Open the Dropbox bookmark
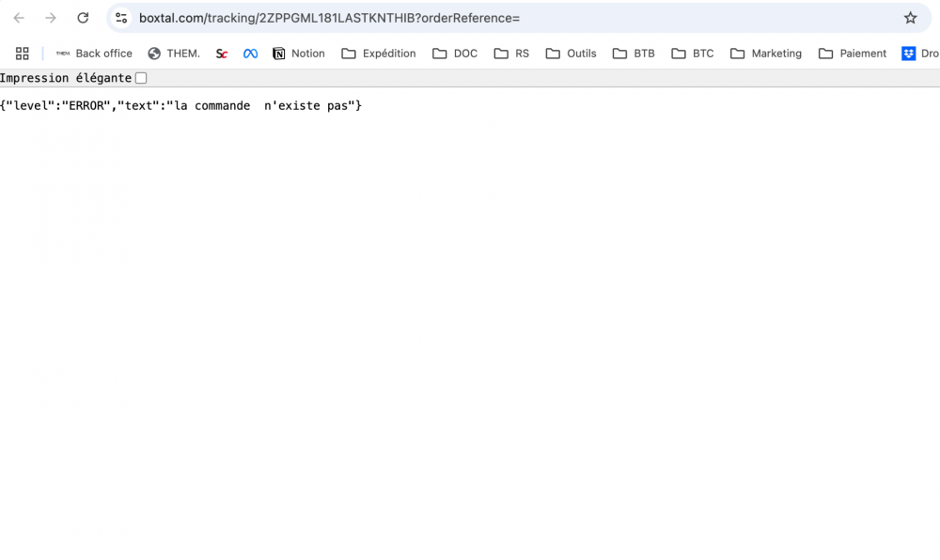 click(920, 54)
